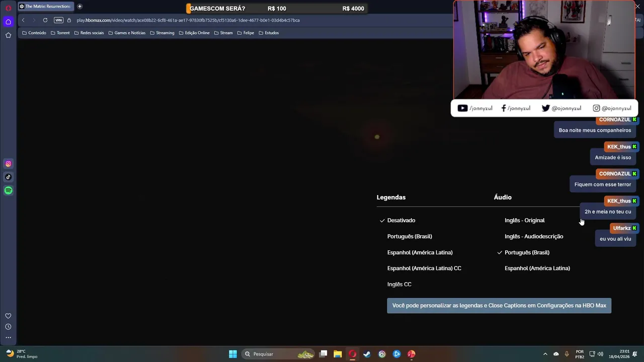Open File Explorer from the taskbar
The width and height of the screenshot is (644, 362).
coord(338,354)
